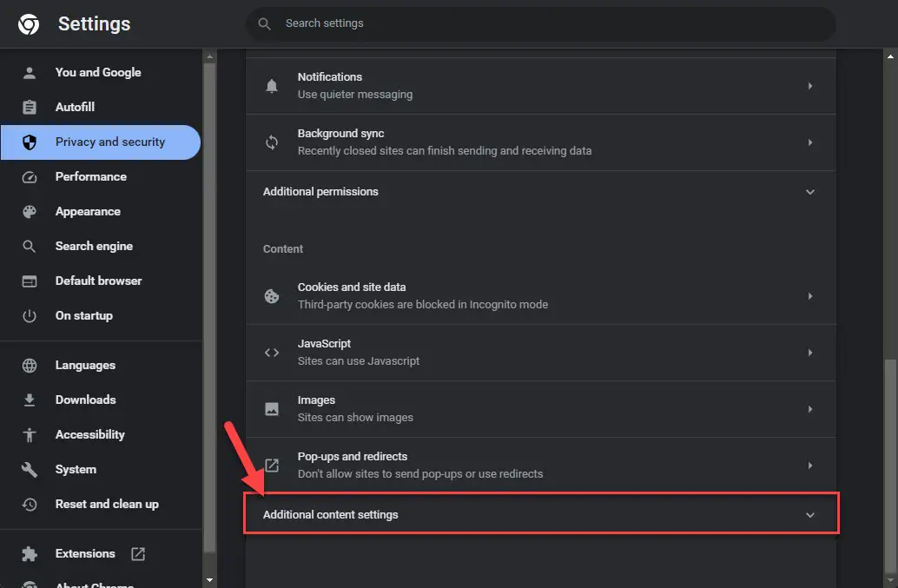Click the Notifications bell icon

click(272, 86)
